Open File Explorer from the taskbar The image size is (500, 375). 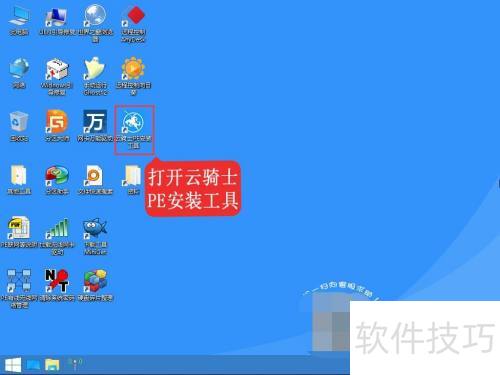52,365
